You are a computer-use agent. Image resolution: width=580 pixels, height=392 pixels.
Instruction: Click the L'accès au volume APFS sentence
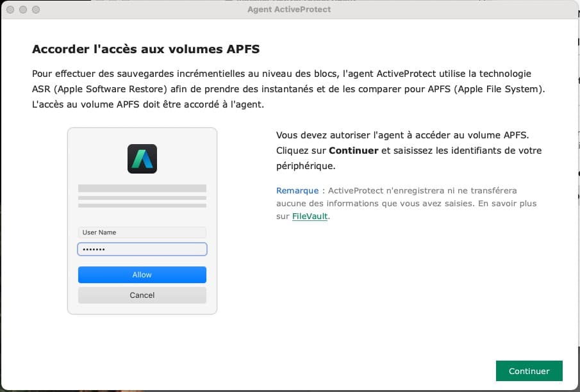pos(147,104)
